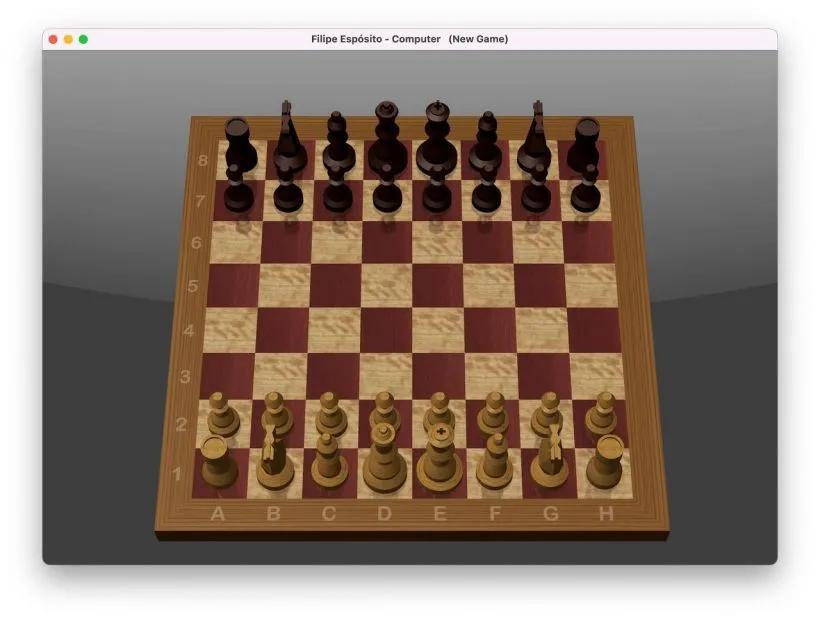
Task: Click the window title showing New Game
Action: [478, 38]
